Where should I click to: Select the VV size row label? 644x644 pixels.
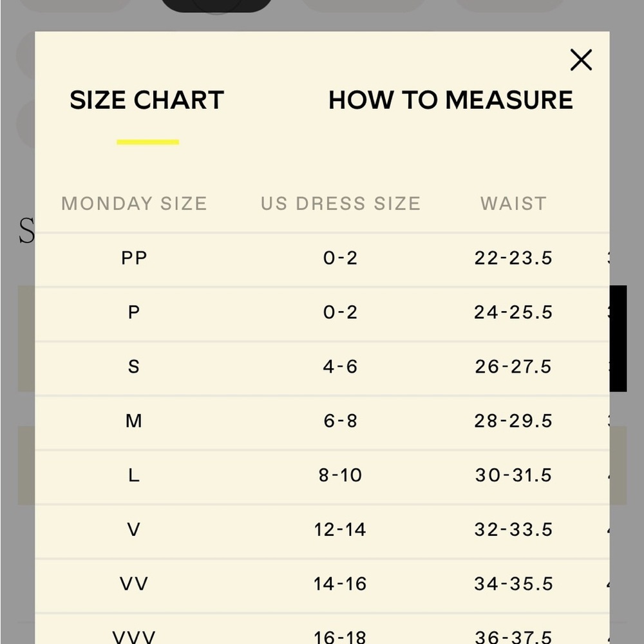tap(134, 583)
